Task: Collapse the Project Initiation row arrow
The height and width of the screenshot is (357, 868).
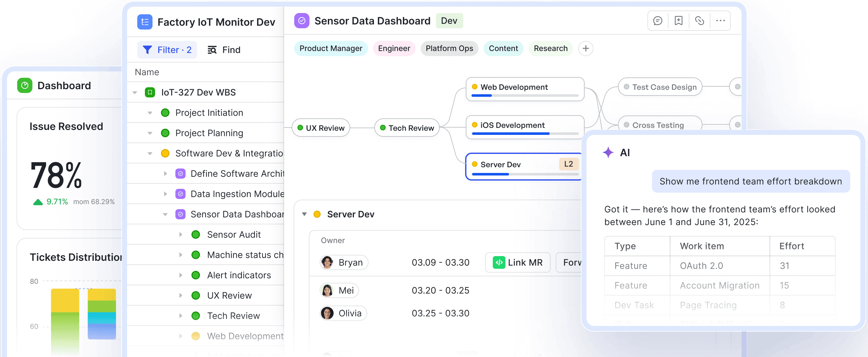Action: point(150,113)
